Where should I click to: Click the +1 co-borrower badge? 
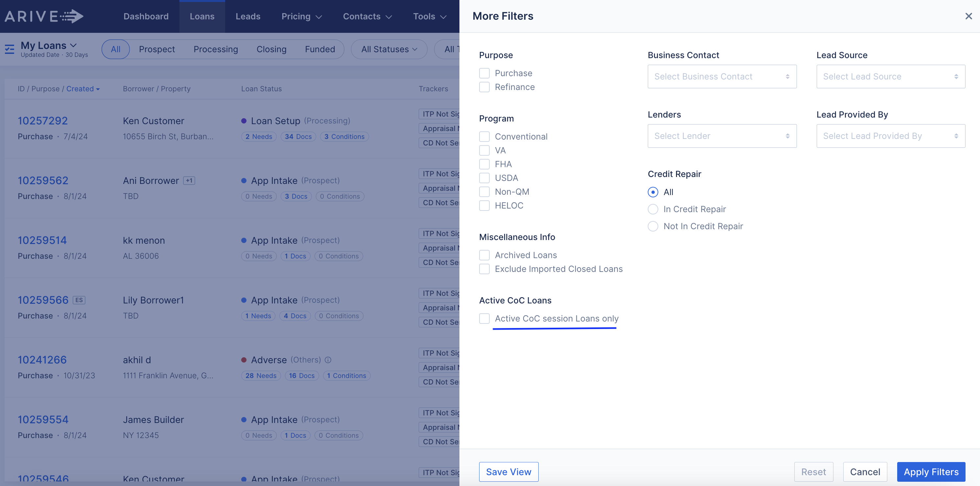point(189,181)
